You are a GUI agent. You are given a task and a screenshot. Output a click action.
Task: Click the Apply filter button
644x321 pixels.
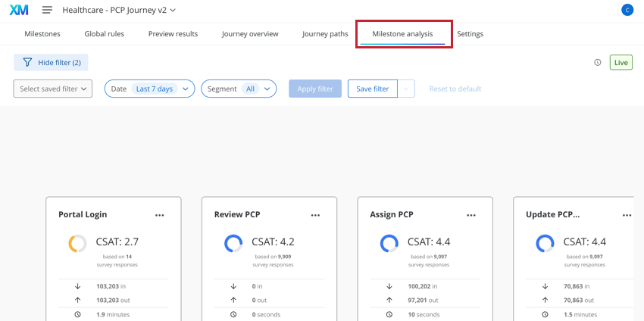click(x=315, y=89)
